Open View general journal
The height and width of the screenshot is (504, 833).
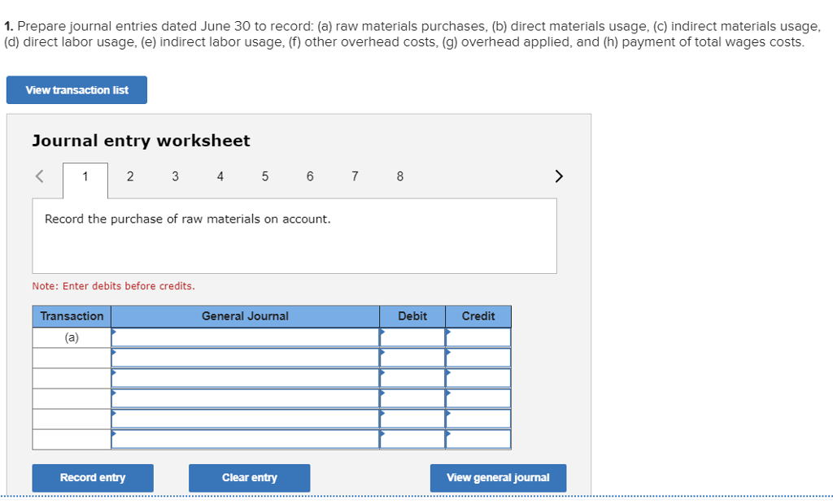498,478
